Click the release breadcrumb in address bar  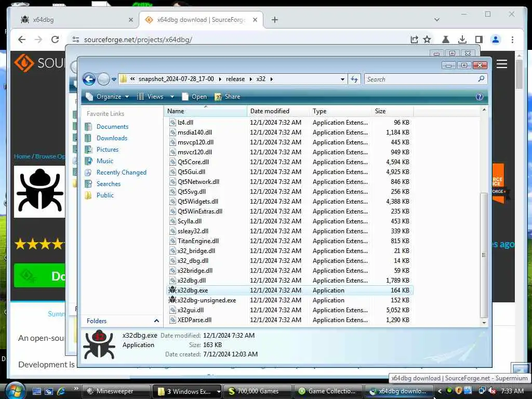click(x=235, y=79)
